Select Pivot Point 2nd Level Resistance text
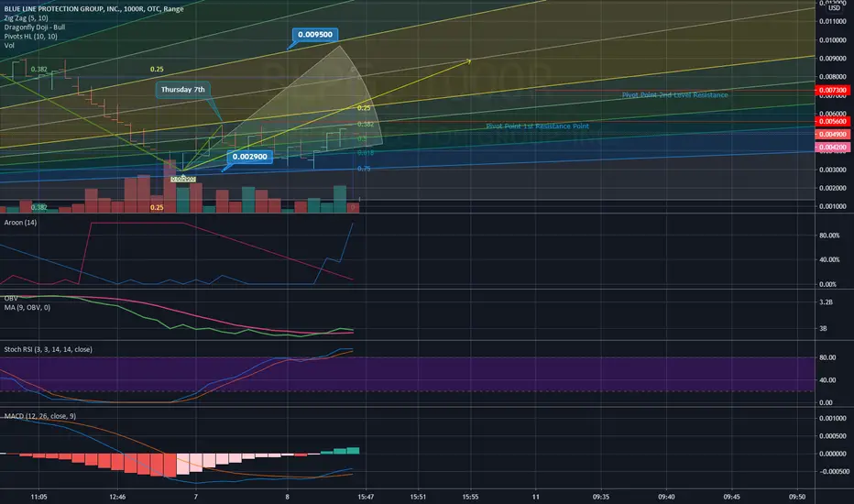The width and height of the screenshot is (854, 504). [x=674, y=94]
